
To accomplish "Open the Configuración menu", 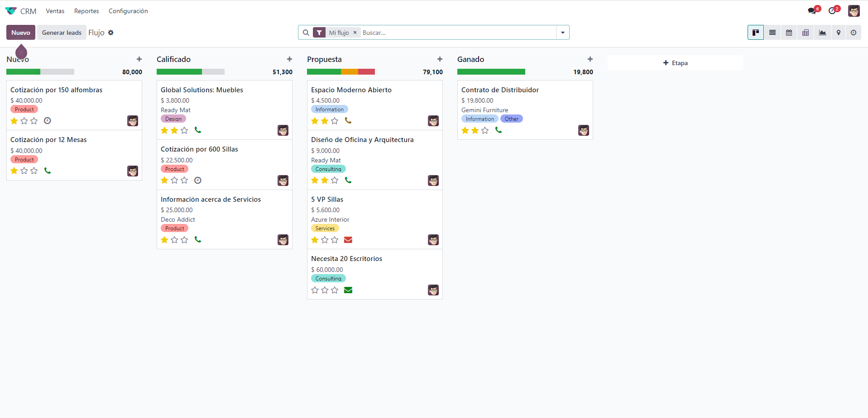I will pos(128,11).
